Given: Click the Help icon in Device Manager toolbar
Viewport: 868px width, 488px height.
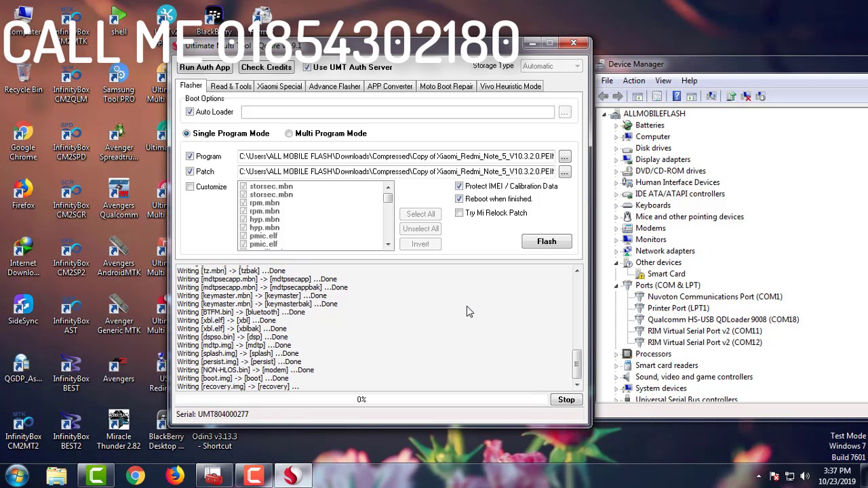Looking at the screenshot, I should click(x=677, y=96).
